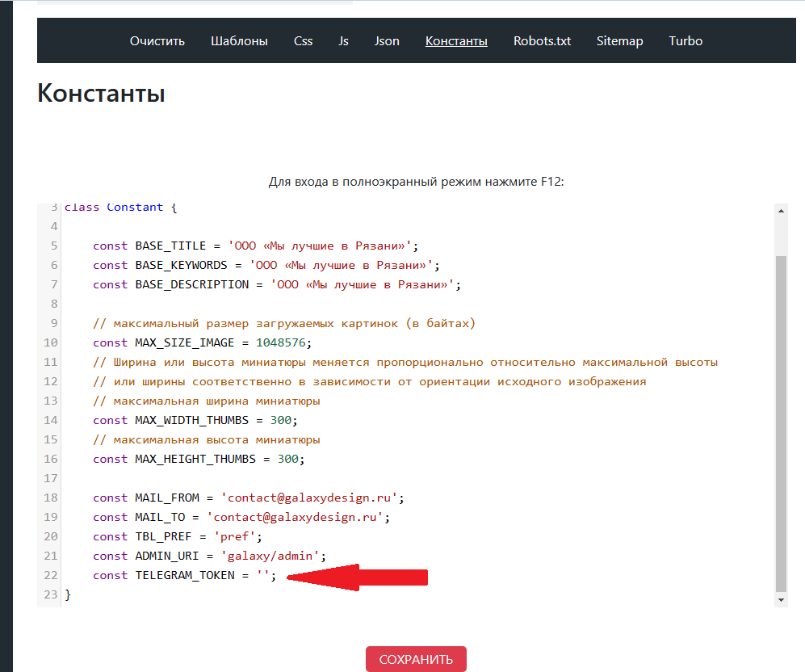The width and height of the screenshot is (805, 672).
Task: Click the MAX_SIZE_IMAGE constant name
Action: click(185, 343)
